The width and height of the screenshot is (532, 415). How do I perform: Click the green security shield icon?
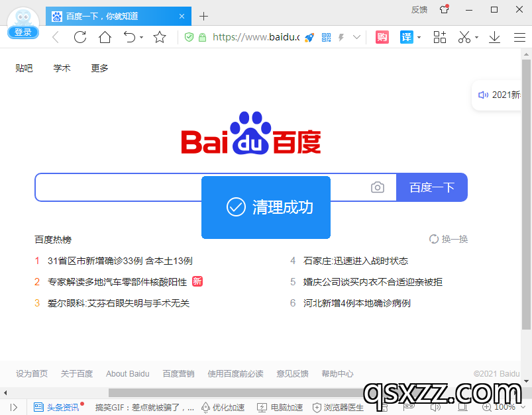[x=189, y=37]
